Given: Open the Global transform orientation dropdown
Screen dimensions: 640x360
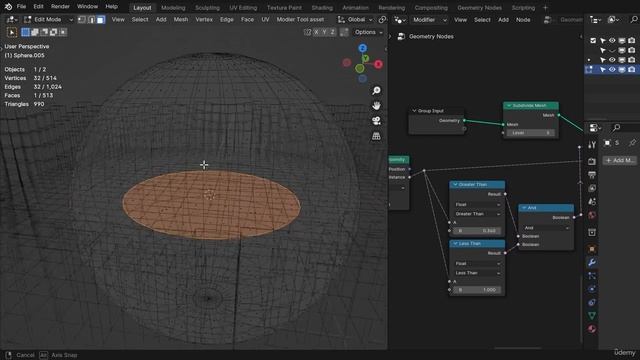Looking at the screenshot, I should pos(355,20).
